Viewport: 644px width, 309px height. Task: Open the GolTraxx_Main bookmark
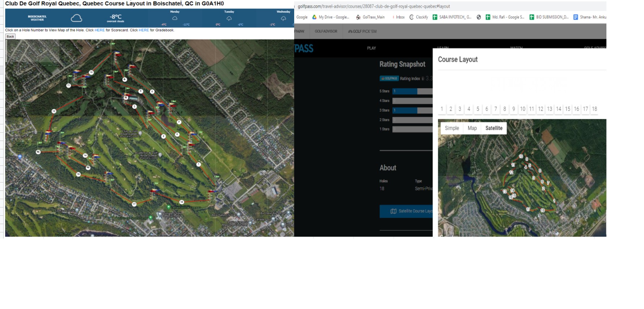(x=370, y=17)
